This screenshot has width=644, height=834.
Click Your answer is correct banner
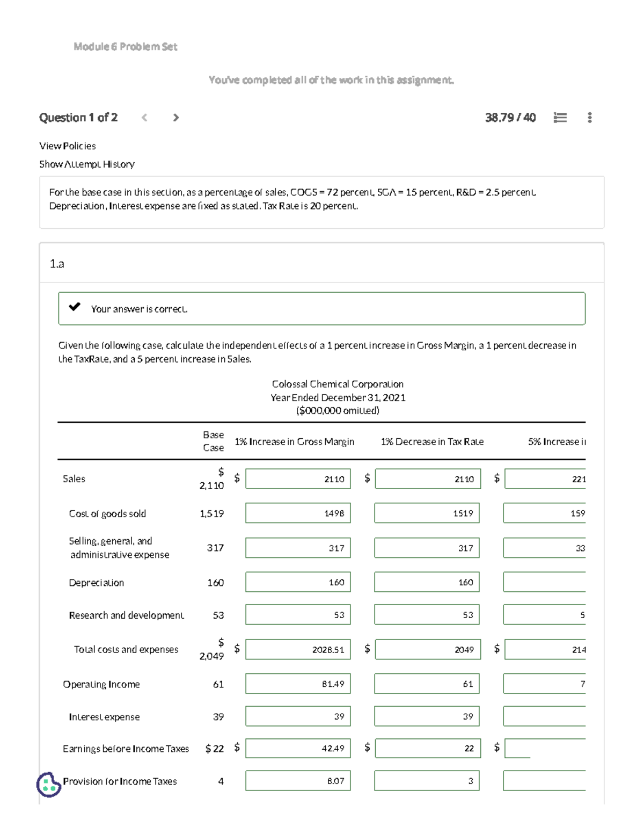tap(138, 309)
